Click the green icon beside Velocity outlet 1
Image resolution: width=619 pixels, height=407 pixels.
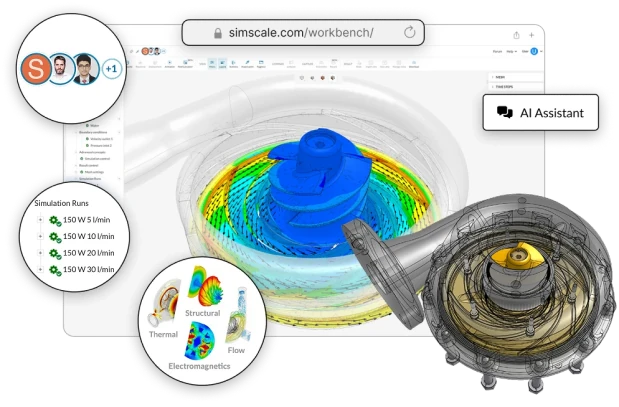click(x=87, y=139)
